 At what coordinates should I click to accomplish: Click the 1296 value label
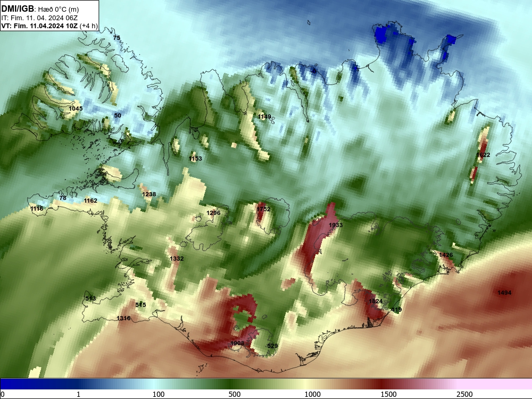click(x=213, y=213)
